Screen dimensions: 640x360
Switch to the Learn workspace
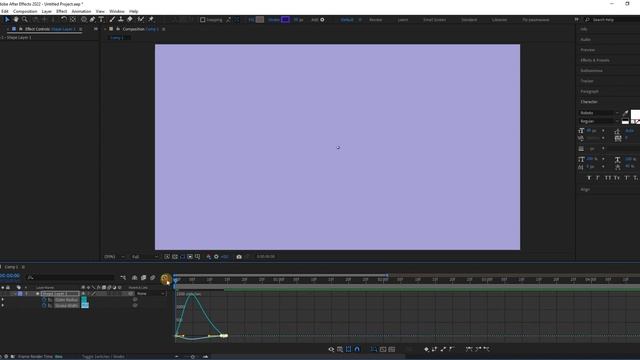(402, 20)
